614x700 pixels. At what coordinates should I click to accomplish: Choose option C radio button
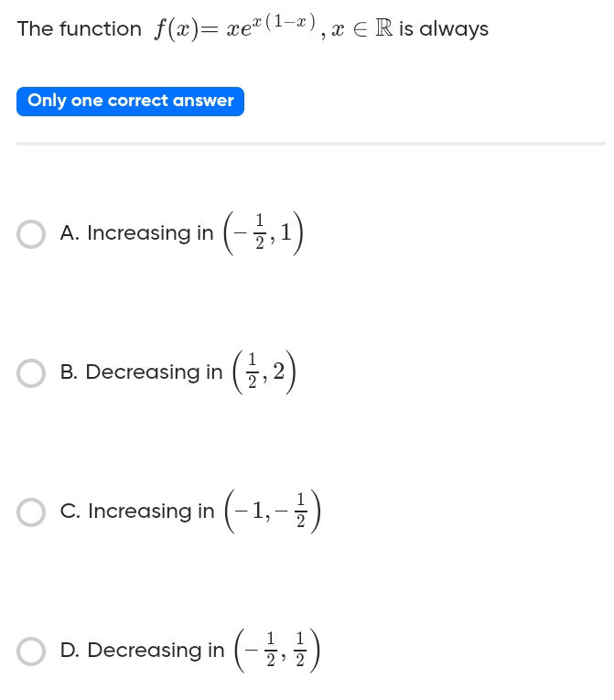31,512
